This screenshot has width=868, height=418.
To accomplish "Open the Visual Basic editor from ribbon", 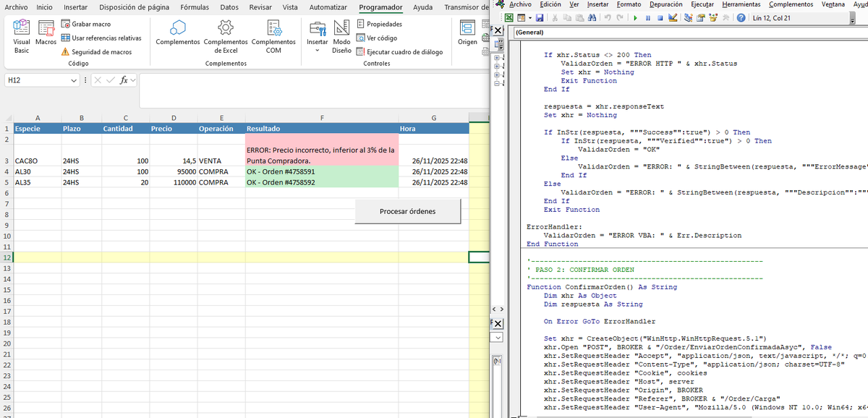I will (x=22, y=37).
